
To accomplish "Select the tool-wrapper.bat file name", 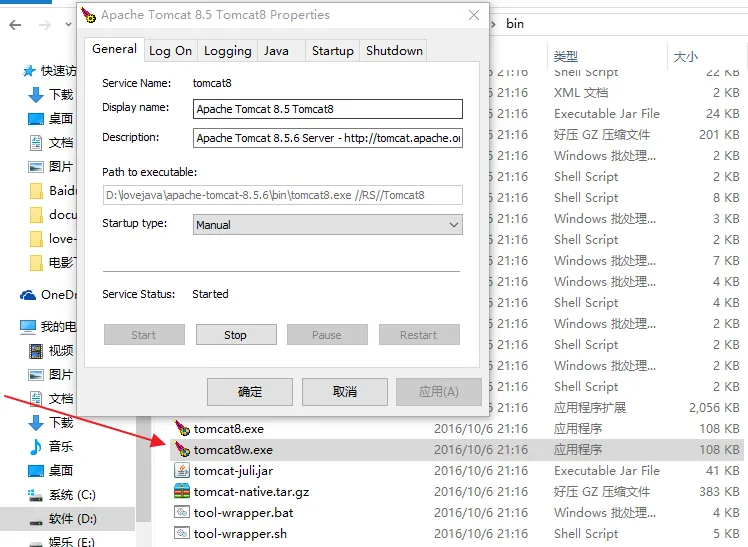I will [x=243, y=513].
